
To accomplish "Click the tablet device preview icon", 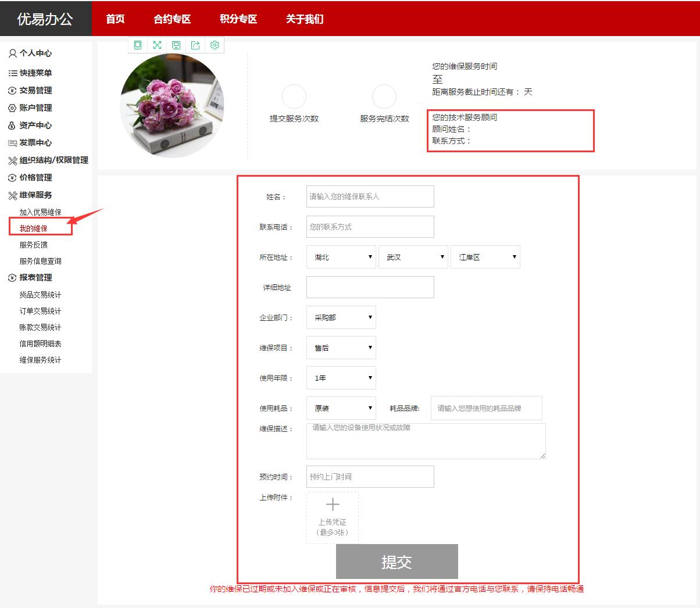I will click(138, 45).
